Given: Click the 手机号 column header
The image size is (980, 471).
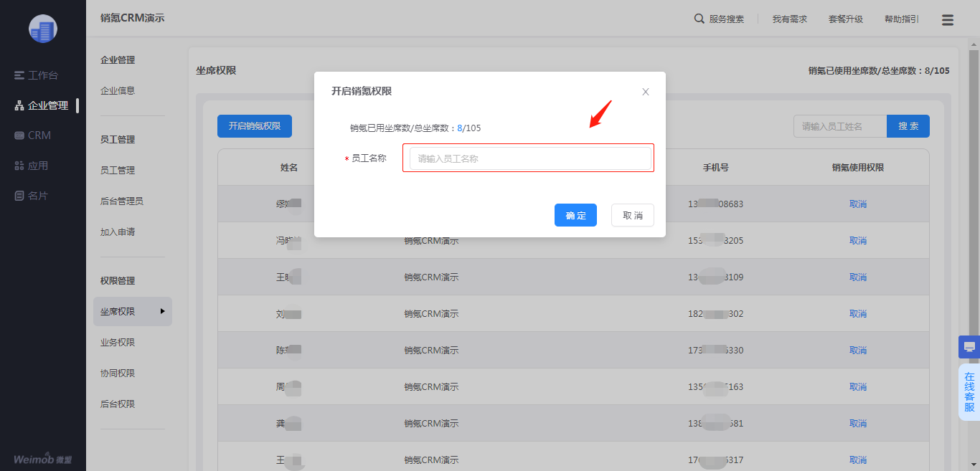Looking at the screenshot, I should pos(716,168).
